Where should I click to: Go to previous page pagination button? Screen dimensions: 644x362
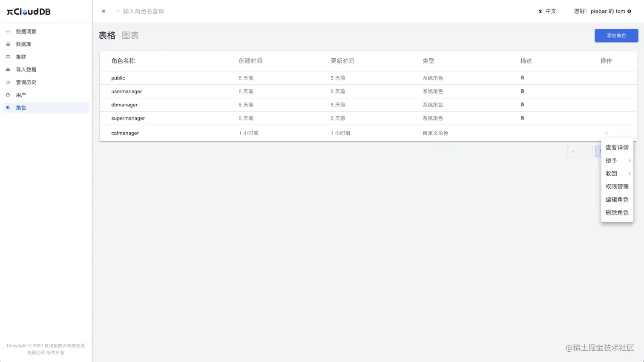tap(587, 151)
